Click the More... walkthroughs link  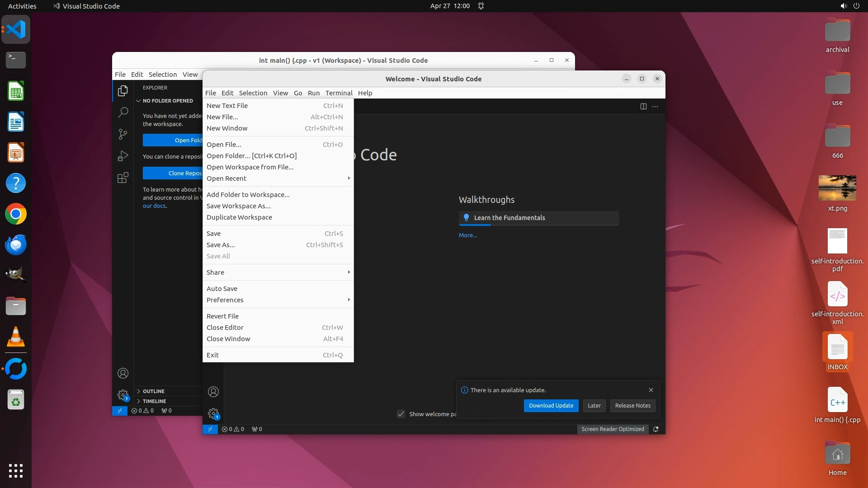pyautogui.click(x=467, y=235)
